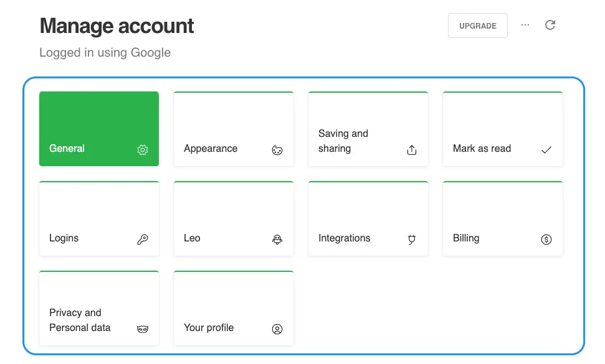Refresh the page with the reload icon
The image size is (605, 364).
point(550,25)
